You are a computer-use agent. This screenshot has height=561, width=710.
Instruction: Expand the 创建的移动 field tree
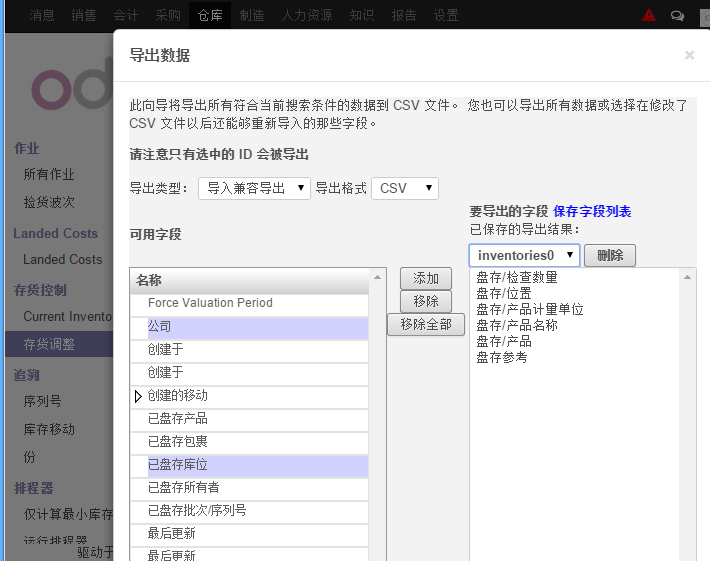[138, 396]
